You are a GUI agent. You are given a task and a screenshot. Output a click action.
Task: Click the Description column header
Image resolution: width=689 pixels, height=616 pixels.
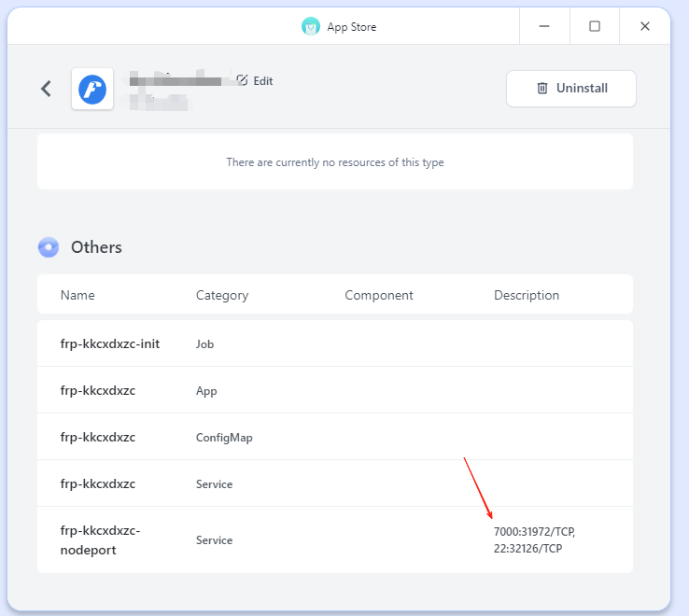pos(527,295)
